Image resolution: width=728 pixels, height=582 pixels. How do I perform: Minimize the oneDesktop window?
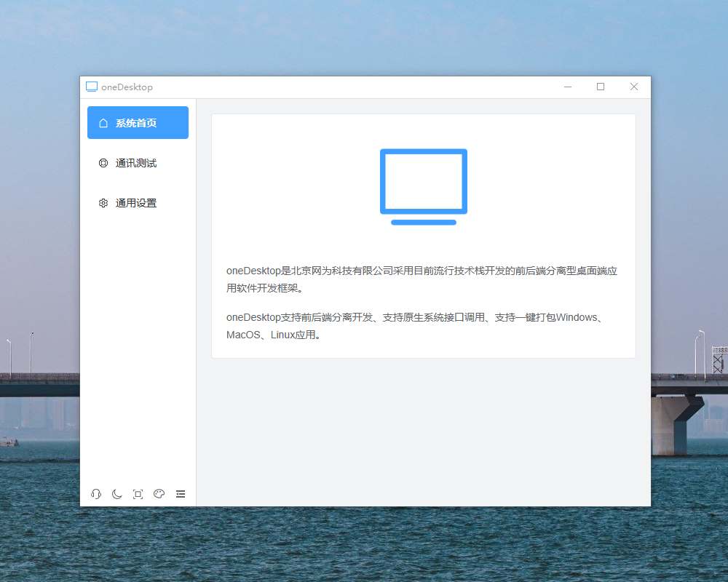[568, 87]
